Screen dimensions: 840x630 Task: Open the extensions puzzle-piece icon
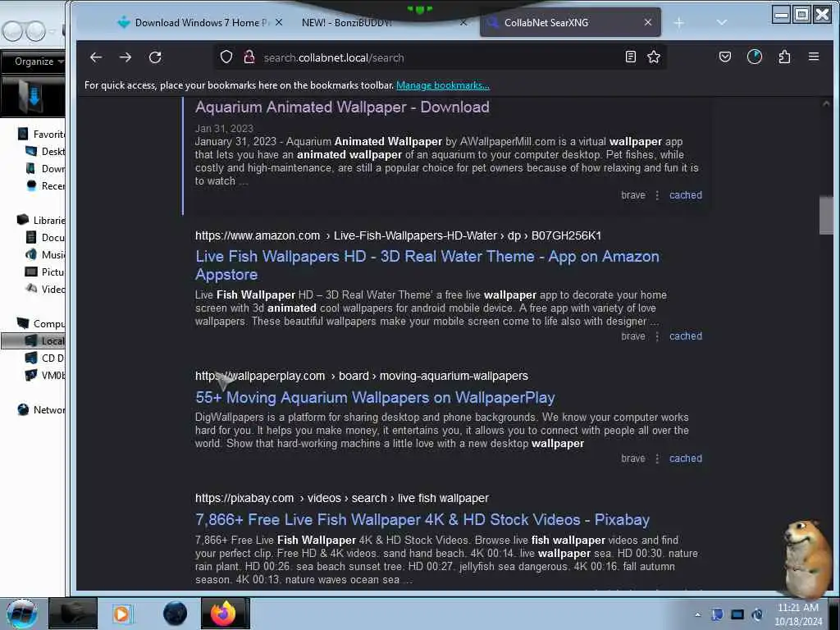click(x=785, y=57)
